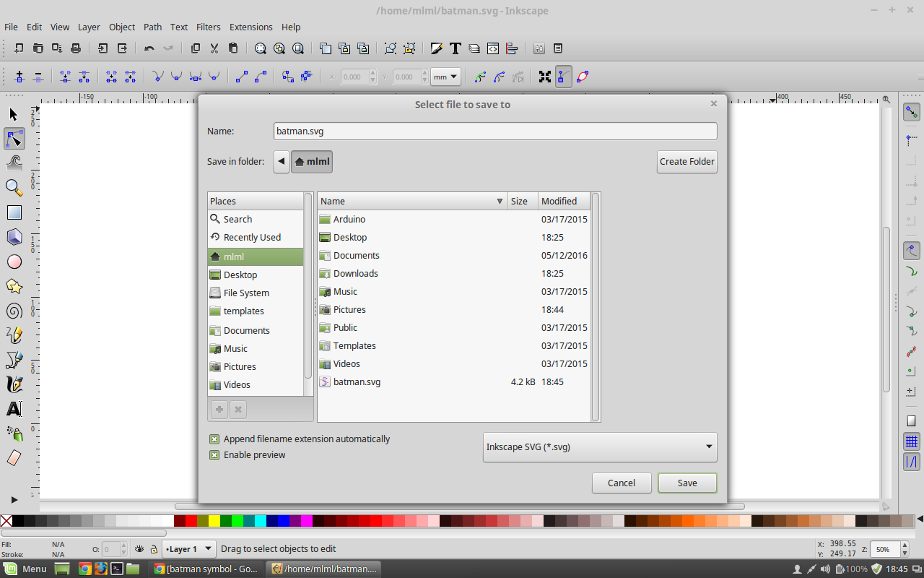Pick the yellow palette swatch
924x578 pixels.
pos(214,520)
